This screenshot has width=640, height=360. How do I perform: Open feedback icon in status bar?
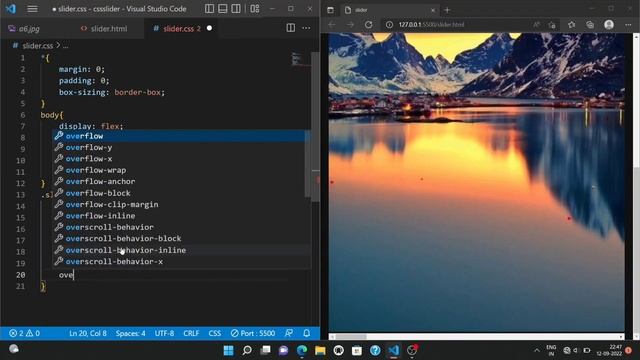(289, 333)
